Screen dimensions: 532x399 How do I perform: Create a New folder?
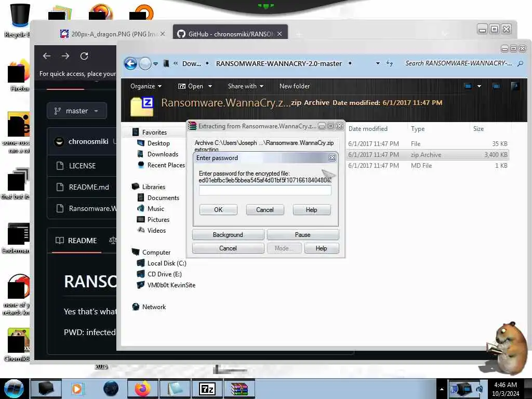click(295, 86)
